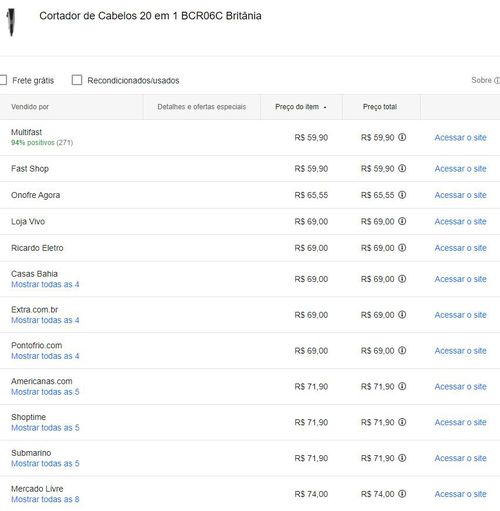The width and height of the screenshot is (500, 511).
Task: Open Acessar o site for Multifast
Action: pos(460,137)
